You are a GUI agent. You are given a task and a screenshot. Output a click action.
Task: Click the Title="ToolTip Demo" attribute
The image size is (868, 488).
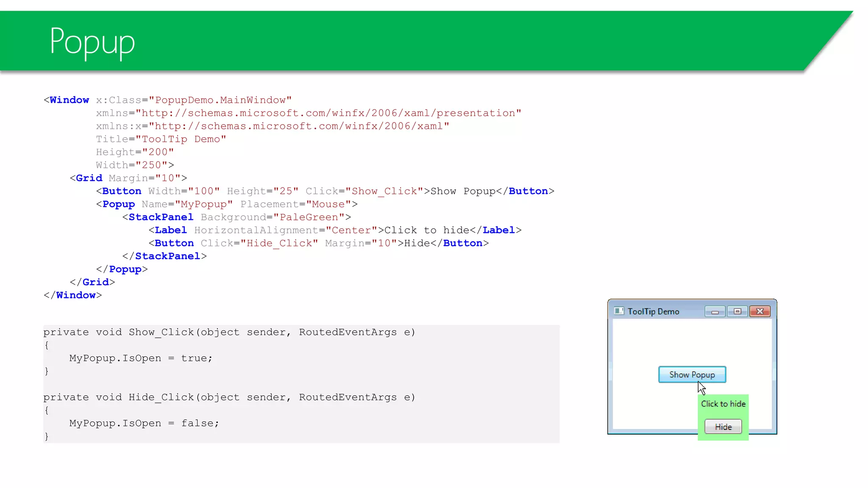tap(161, 139)
